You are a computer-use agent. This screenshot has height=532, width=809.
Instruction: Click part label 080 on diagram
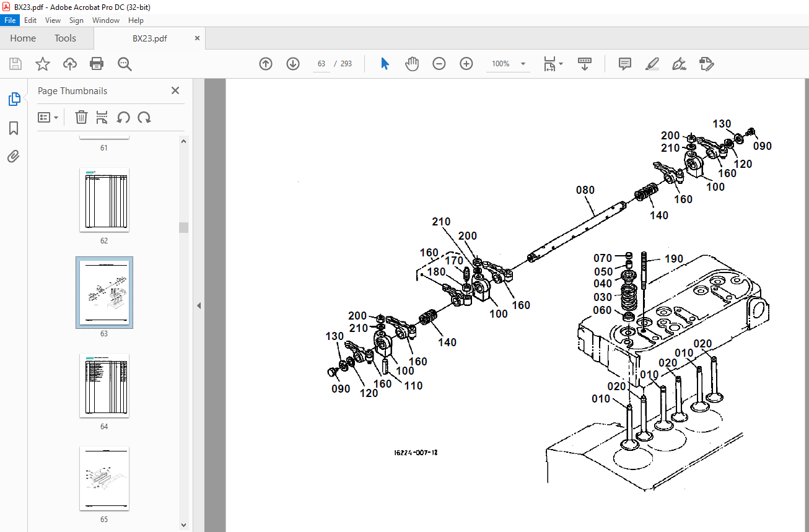pyautogui.click(x=585, y=190)
